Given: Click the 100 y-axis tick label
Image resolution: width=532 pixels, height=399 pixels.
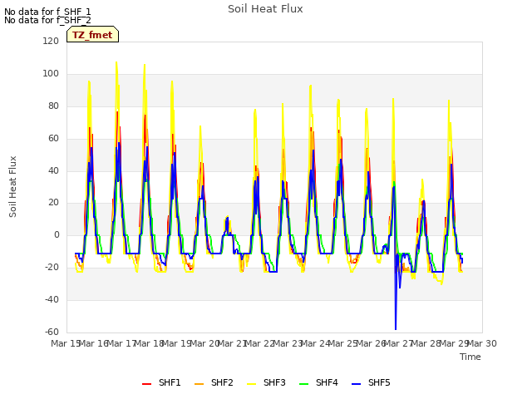Looking at the screenshot, I should (x=51, y=73).
